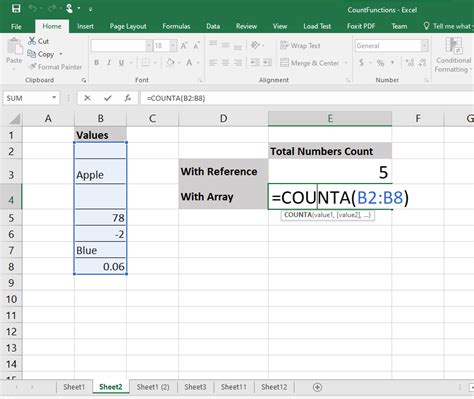Toggle Italic formatting
Image resolution: width=474 pixels, height=399 pixels.
tap(109, 63)
